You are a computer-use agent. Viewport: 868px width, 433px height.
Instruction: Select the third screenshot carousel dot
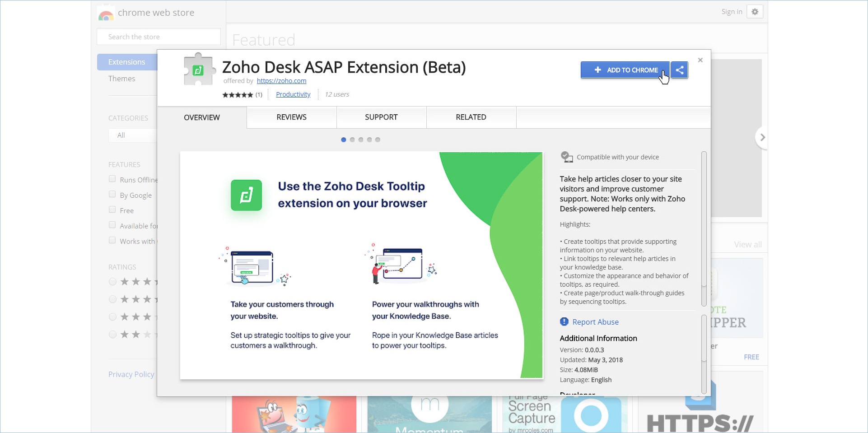(x=361, y=140)
